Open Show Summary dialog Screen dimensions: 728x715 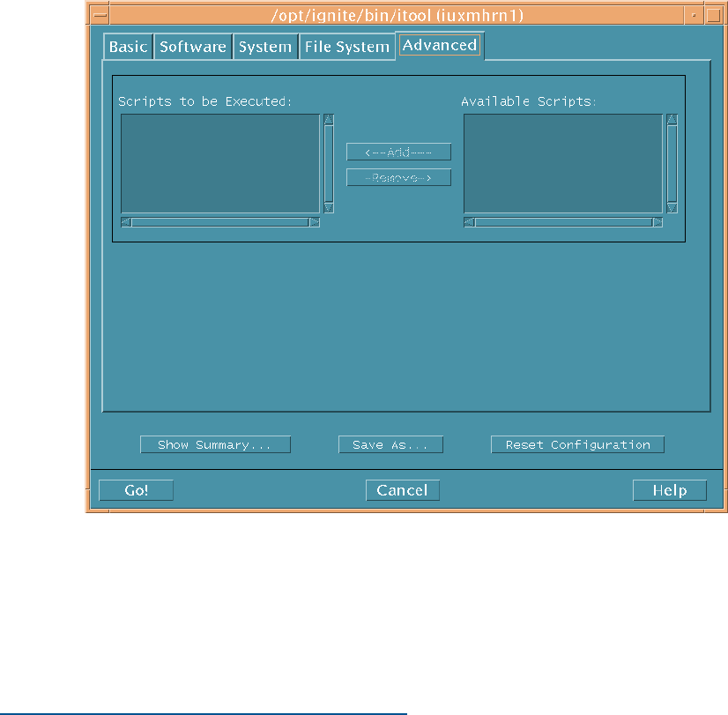coord(215,444)
